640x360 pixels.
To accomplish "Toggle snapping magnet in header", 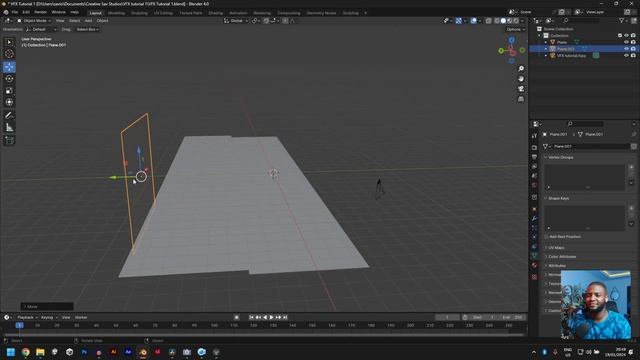I will (x=266, y=20).
